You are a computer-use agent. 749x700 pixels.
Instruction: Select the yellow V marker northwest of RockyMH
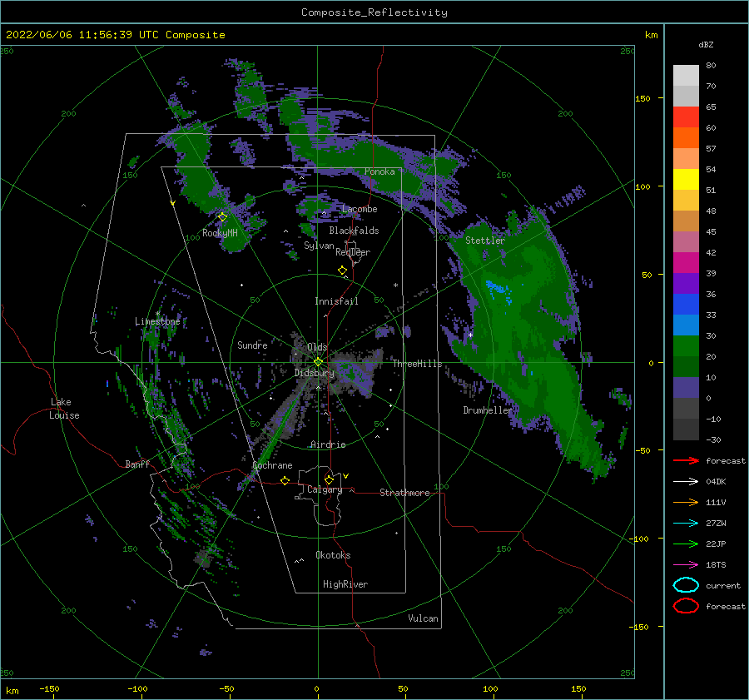click(173, 203)
